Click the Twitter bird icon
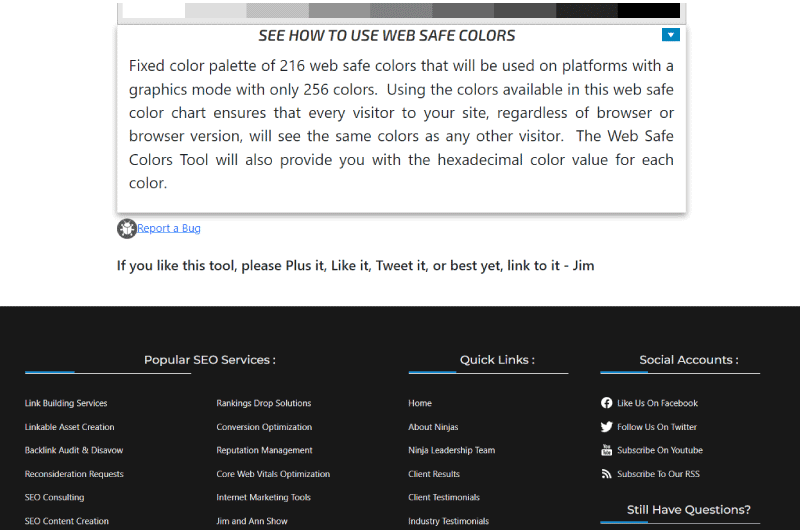800x530 pixels. (606, 427)
